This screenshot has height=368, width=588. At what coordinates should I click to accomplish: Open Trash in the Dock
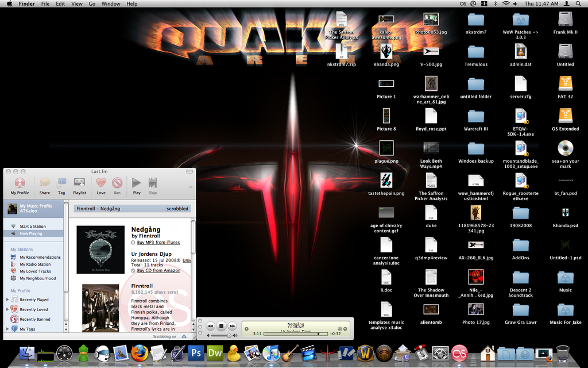pyautogui.click(x=563, y=353)
